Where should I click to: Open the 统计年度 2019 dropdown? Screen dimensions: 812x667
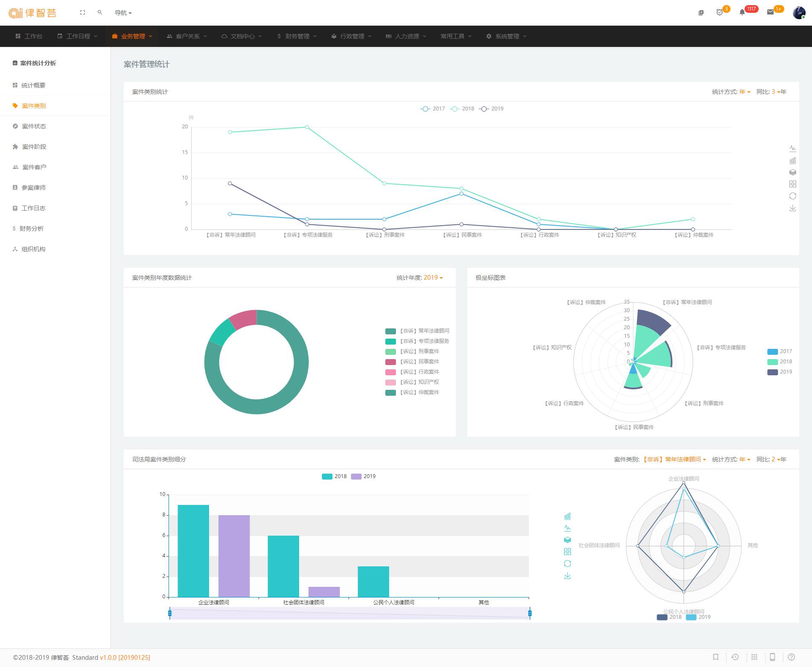[433, 278]
